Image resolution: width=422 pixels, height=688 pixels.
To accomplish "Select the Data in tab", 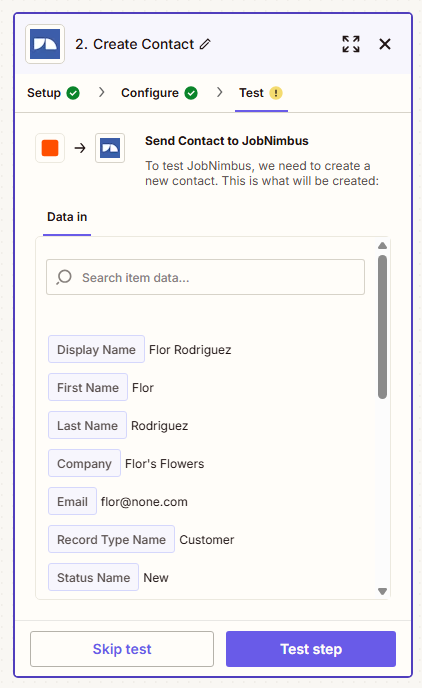I will click(x=67, y=217).
